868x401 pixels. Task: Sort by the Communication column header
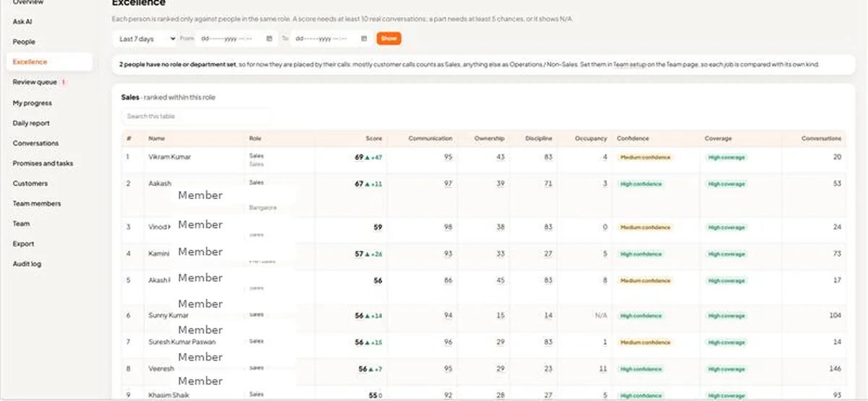(x=430, y=138)
